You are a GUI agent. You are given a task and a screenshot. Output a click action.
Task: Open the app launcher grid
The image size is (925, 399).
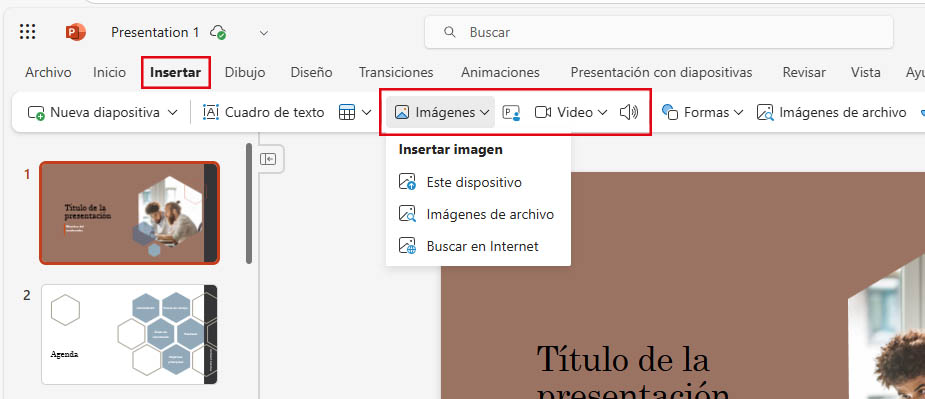click(x=28, y=32)
